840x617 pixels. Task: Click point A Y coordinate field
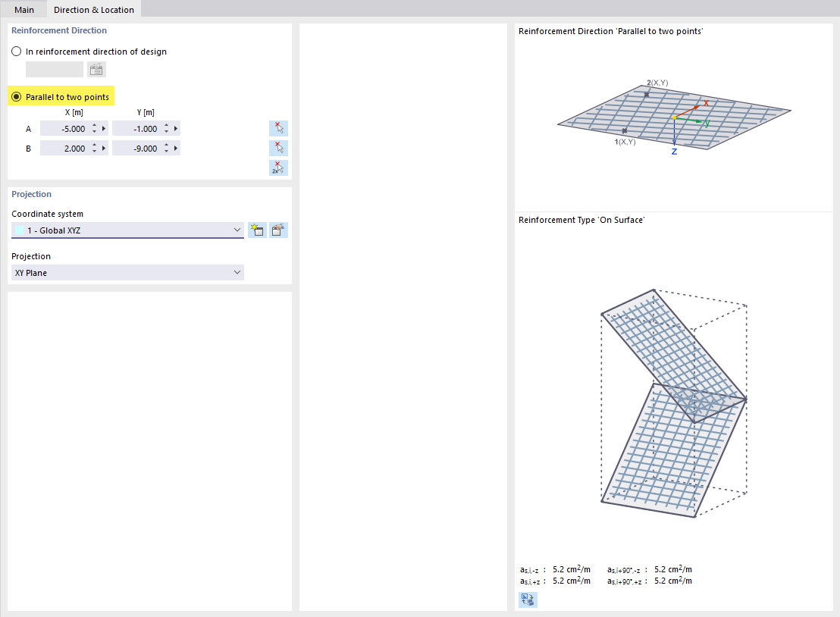point(136,129)
